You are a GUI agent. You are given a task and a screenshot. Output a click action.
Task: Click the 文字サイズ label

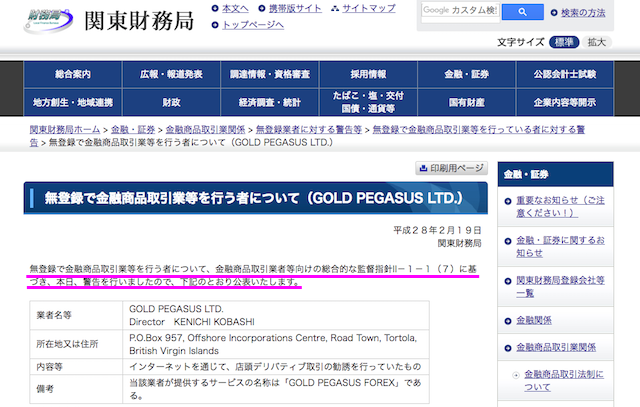click(x=521, y=42)
